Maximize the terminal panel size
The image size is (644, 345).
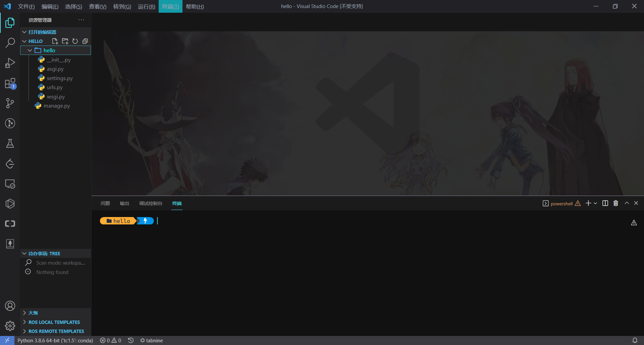[x=627, y=203]
